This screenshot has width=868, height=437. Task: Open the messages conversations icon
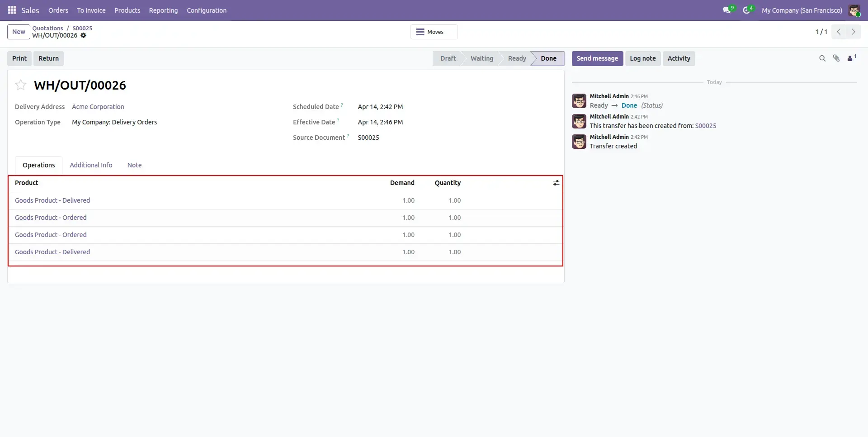coord(726,10)
